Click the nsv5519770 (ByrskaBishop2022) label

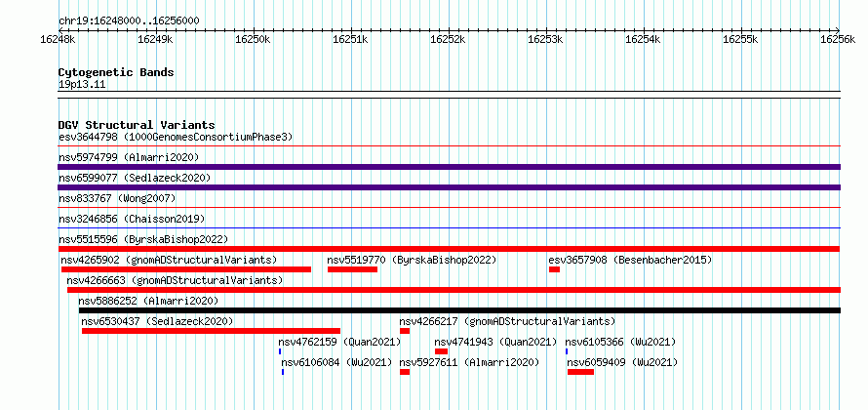click(412, 260)
